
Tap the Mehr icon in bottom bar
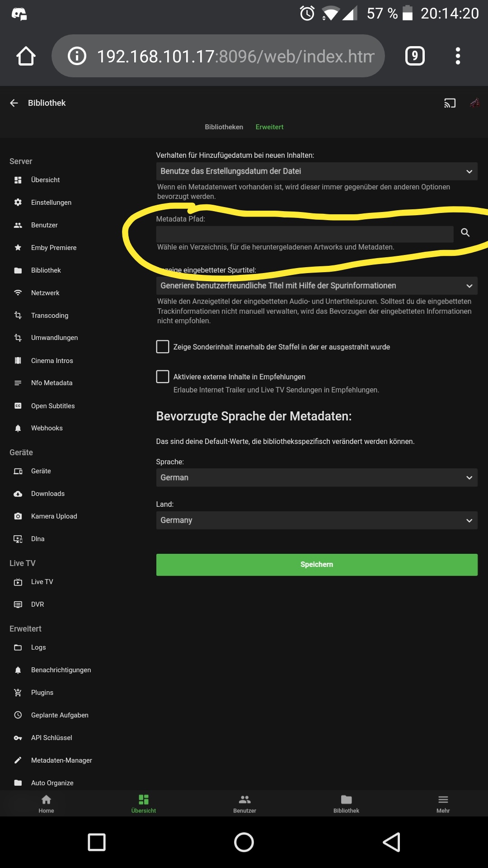[x=443, y=803]
